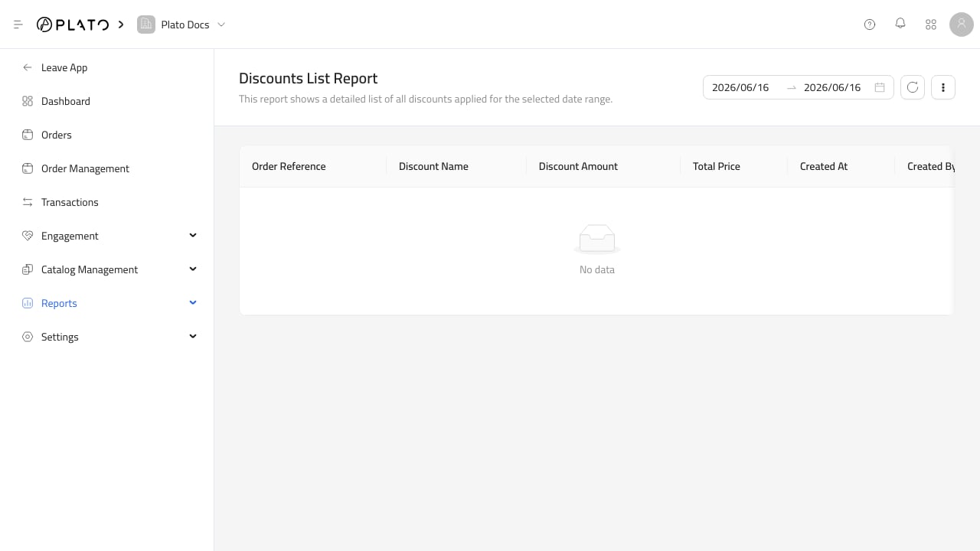Refresh the discounts report
This screenshot has width=980, height=551.
coord(913,87)
